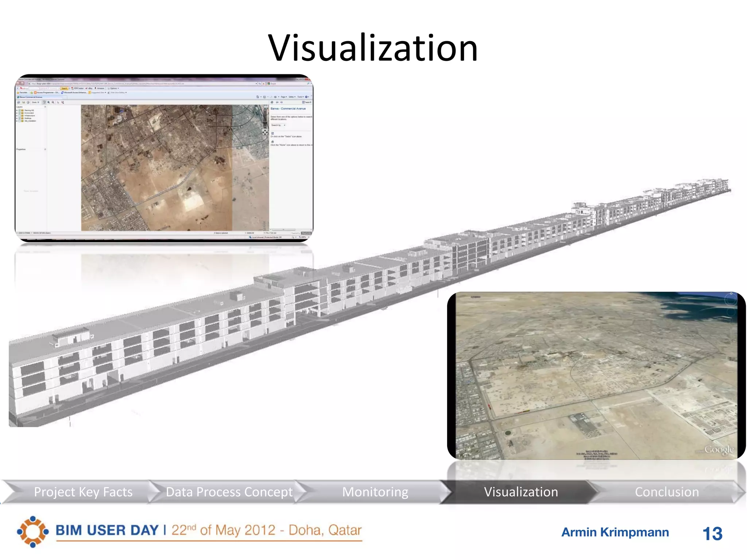Click the Google Earth aerial image
This screenshot has height=560, width=747.
click(x=596, y=376)
